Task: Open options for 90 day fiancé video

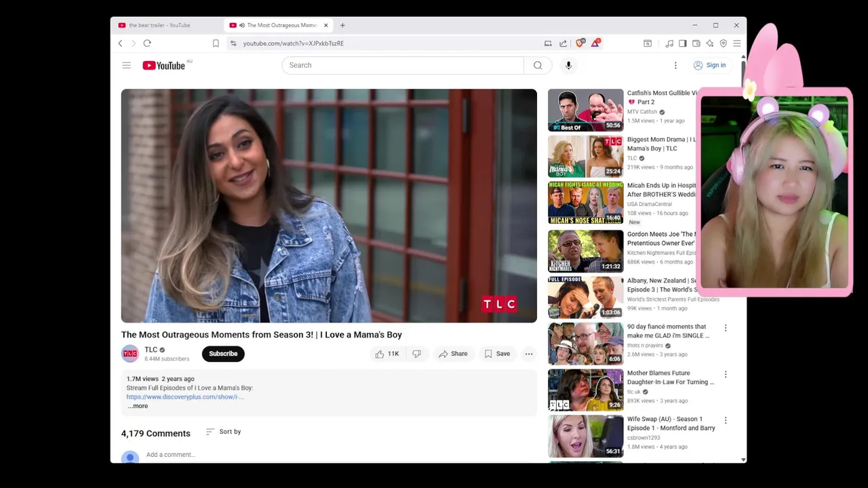Action: [x=726, y=328]
